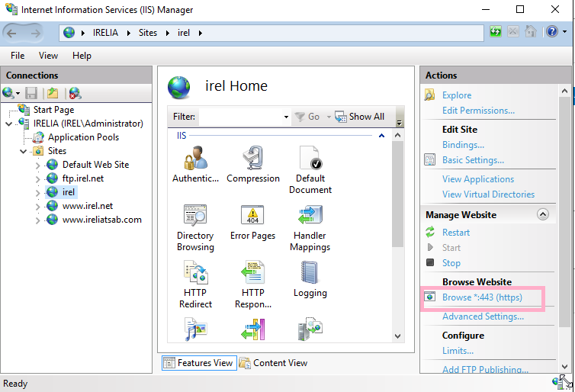Open the Help icon dropdown arrow
The image size is (575, 392).
pyautogui.click(x=565, y=32)
